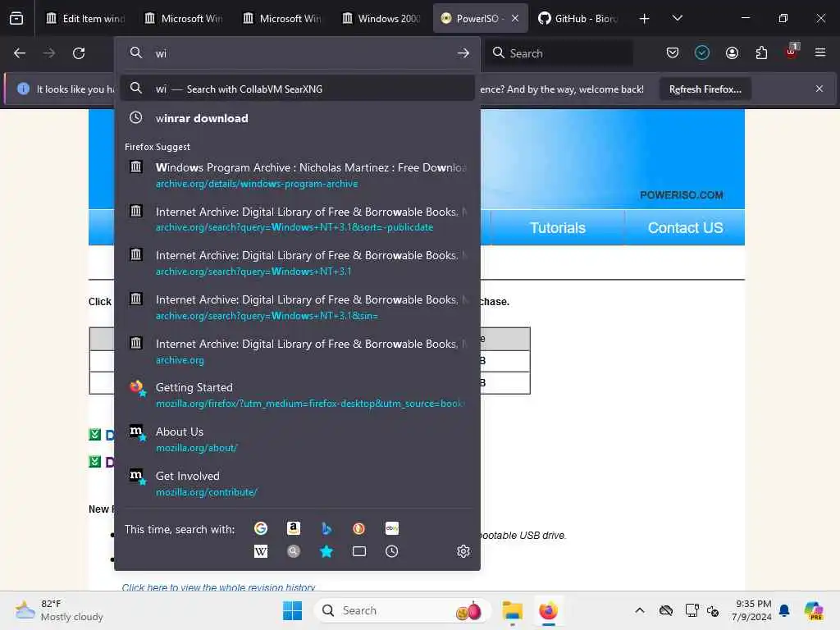Open the Get Involved mozilla suggestion
The width and height of the screenshot is (840, 630).
point(297,483)
